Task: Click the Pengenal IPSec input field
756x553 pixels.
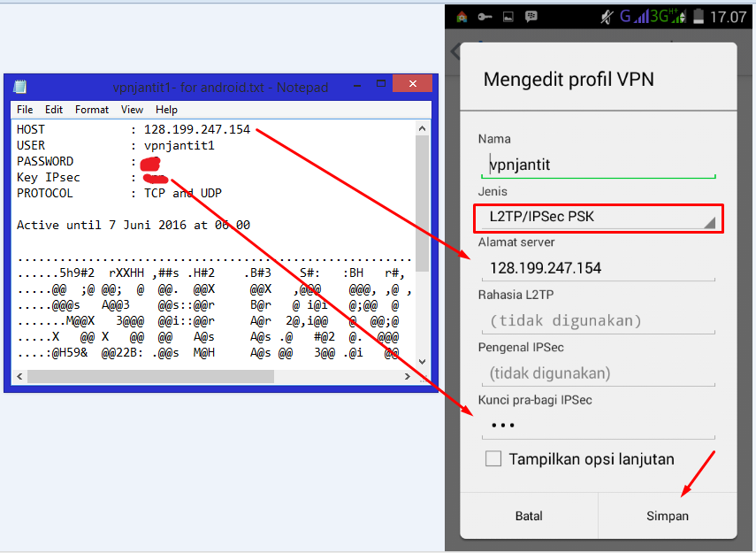Action: (598, 373)
